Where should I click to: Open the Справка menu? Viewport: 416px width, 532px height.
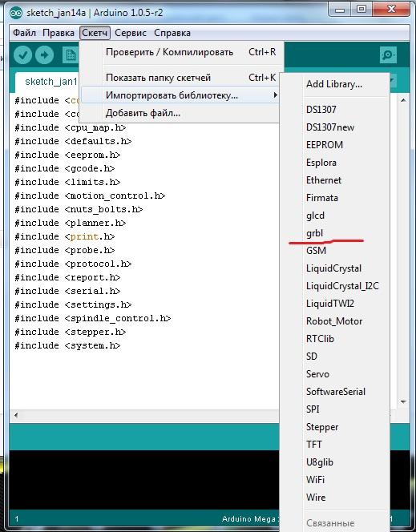[172, 33]
